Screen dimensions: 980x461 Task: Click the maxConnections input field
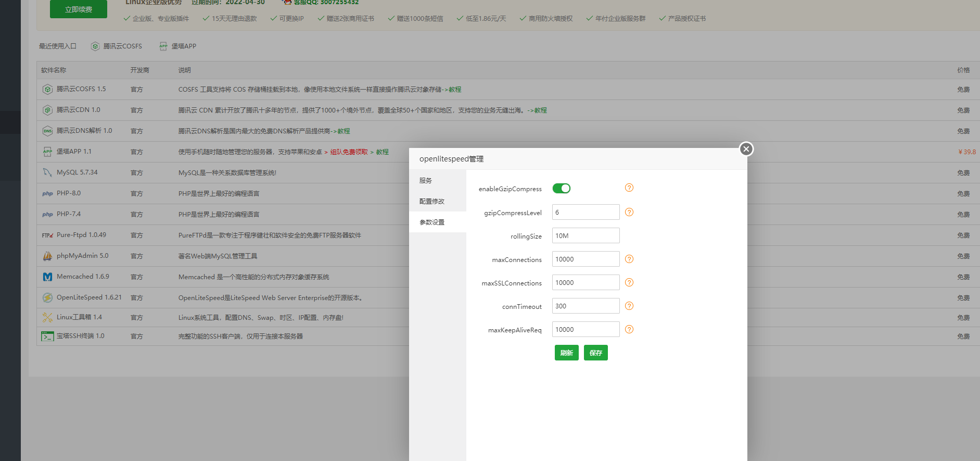586,259
